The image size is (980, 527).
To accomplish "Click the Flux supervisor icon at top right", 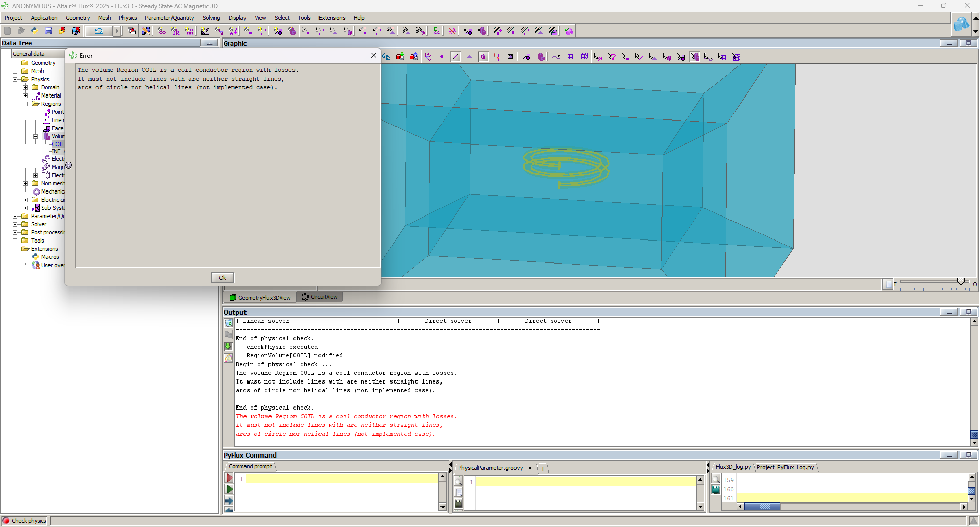I will coord(961,24).
